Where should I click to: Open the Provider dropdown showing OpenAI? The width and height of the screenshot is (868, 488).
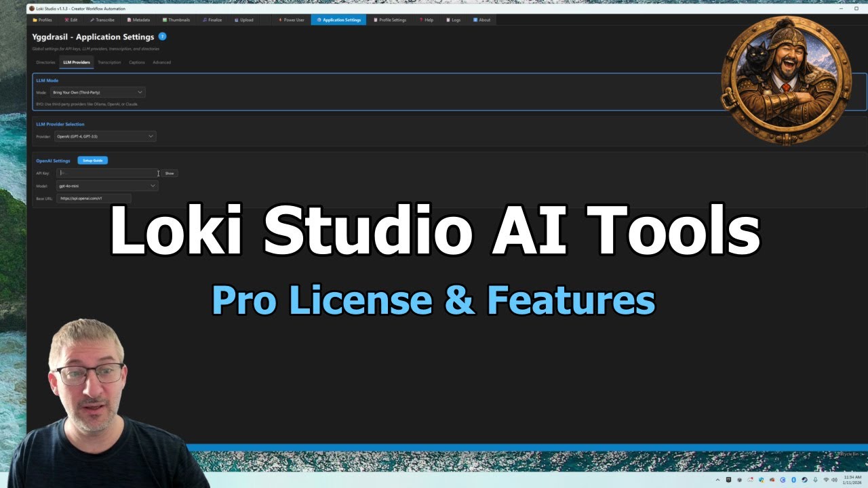coord(105,136)
